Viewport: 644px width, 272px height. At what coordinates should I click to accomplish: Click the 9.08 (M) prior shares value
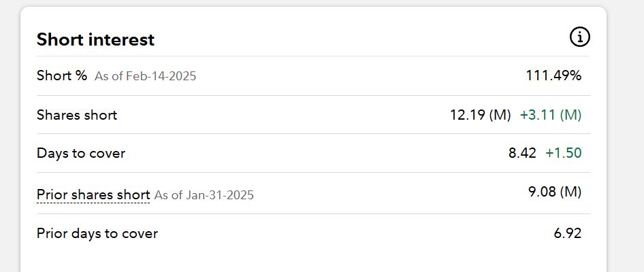555,192
